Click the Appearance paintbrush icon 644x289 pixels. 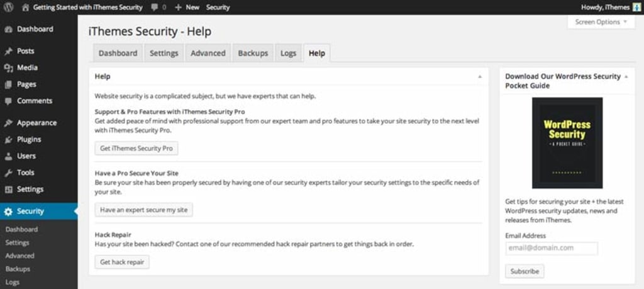click(x=8, y=123)
